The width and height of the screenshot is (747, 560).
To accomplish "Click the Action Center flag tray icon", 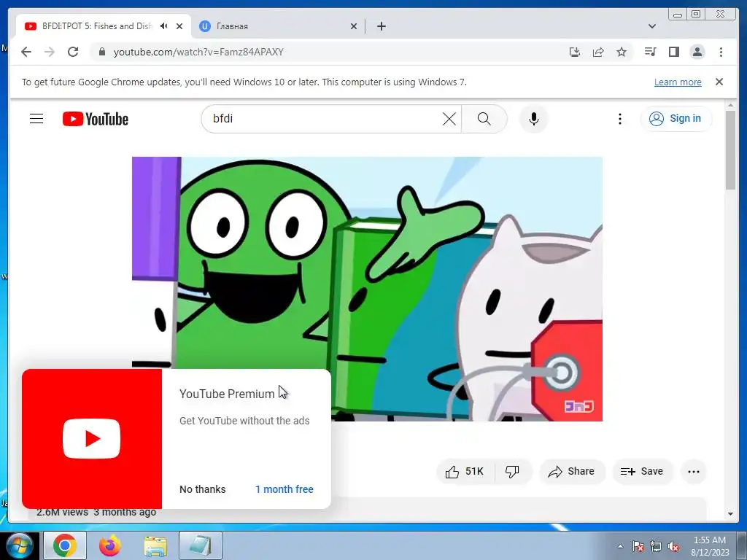I will pos(638,547).
